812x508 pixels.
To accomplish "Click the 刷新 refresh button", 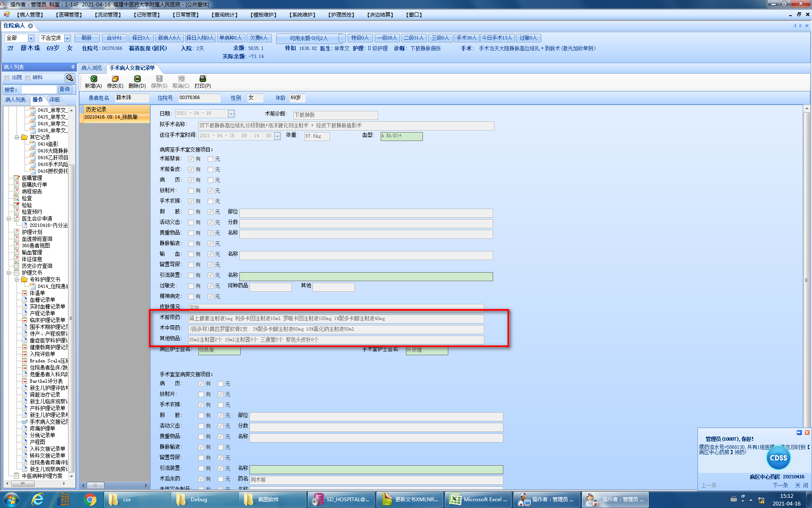I will click(87, 38).
